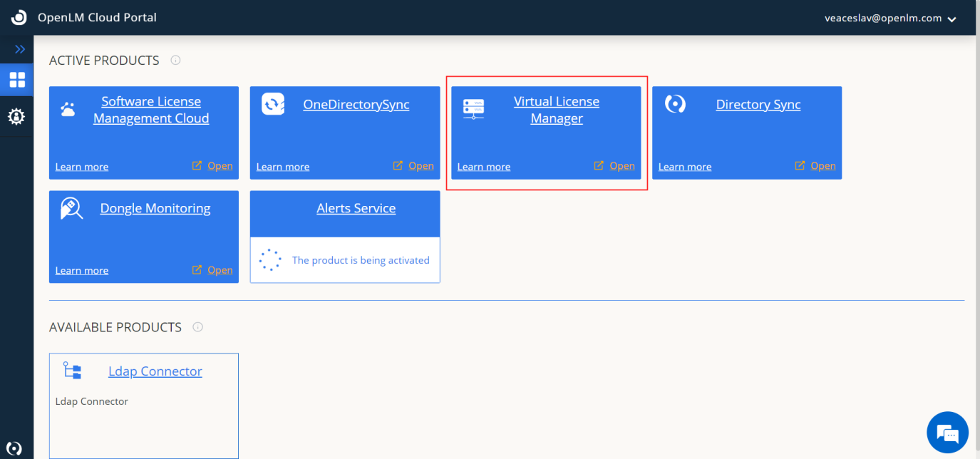Open the live chat bubble
The image size is (980, 459).
coord(947,432)
